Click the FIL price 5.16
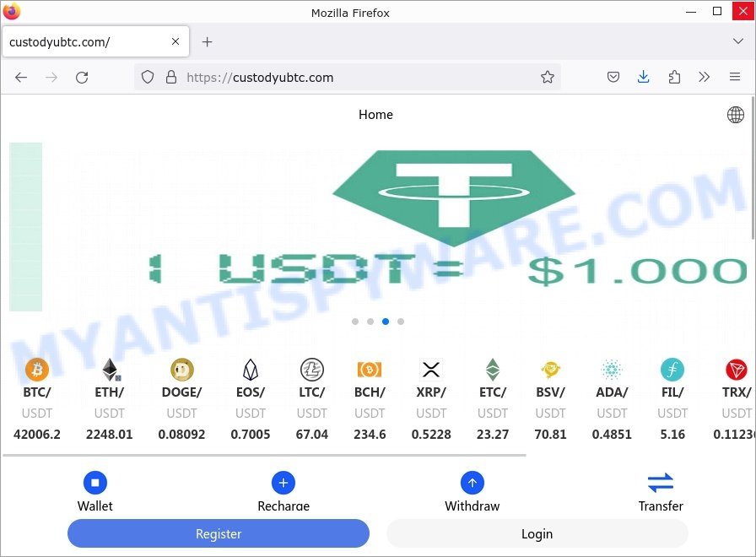Viewport: 756px width, 557px height. [672, 435]
